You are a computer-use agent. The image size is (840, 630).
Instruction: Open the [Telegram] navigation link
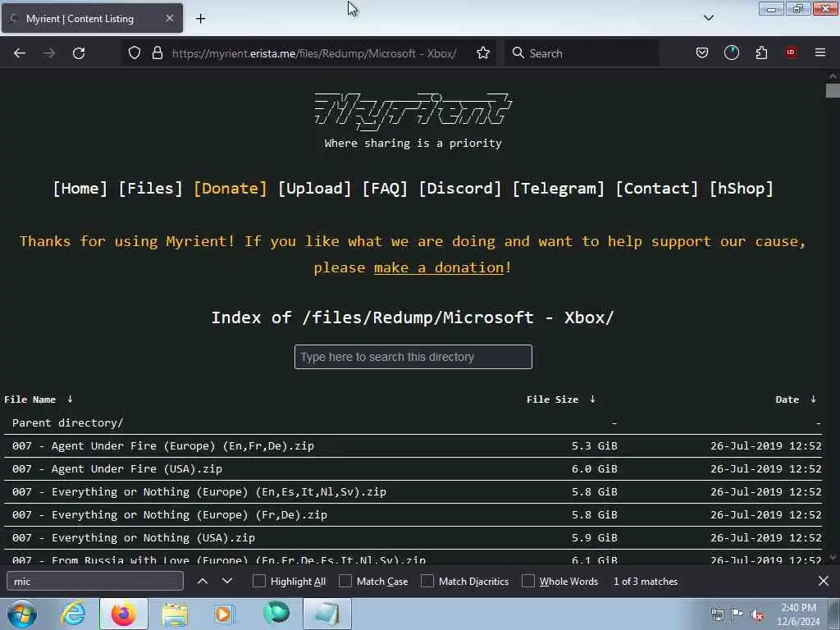[559, 189]
